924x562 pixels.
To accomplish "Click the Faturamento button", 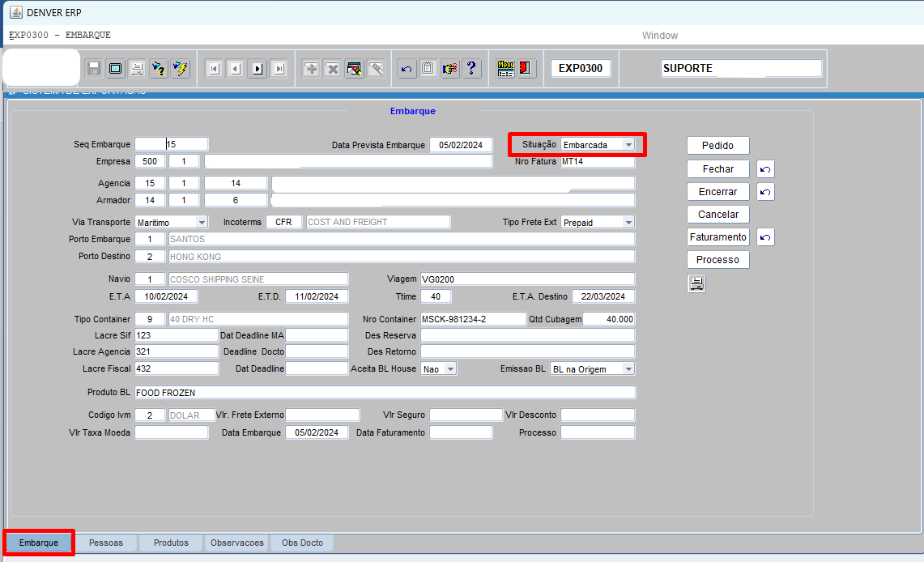I will click(717, 236).
